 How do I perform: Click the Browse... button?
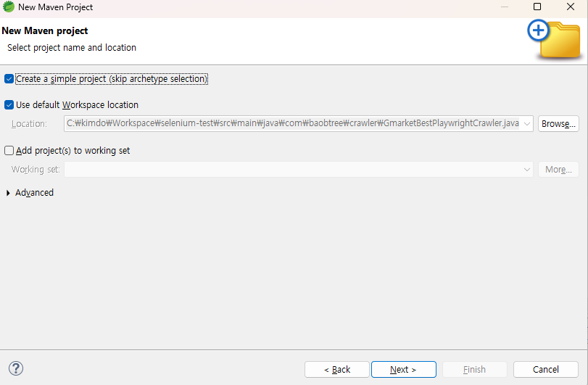558,124
